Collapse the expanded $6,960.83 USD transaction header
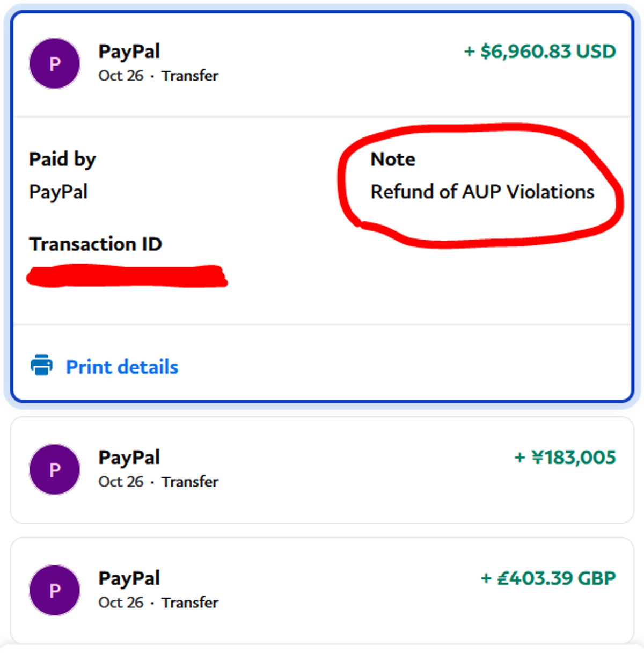The image size is (644, 653). click(322, 64)
